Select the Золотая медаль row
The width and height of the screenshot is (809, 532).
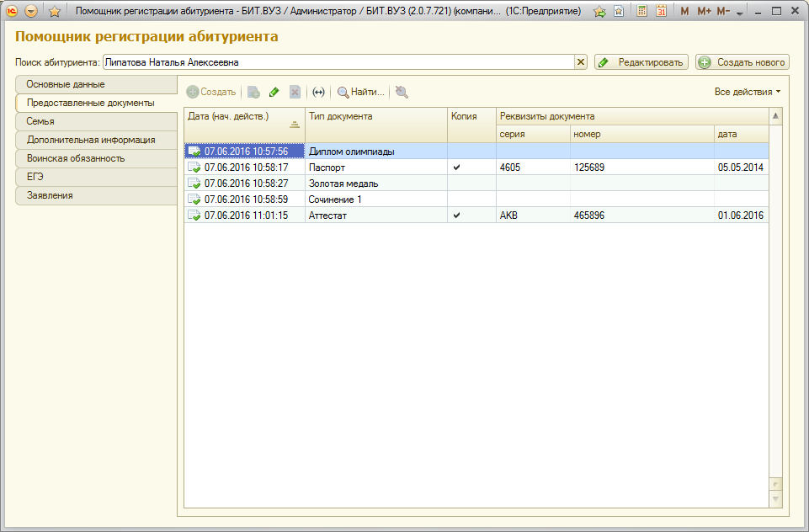pos(476,184)
